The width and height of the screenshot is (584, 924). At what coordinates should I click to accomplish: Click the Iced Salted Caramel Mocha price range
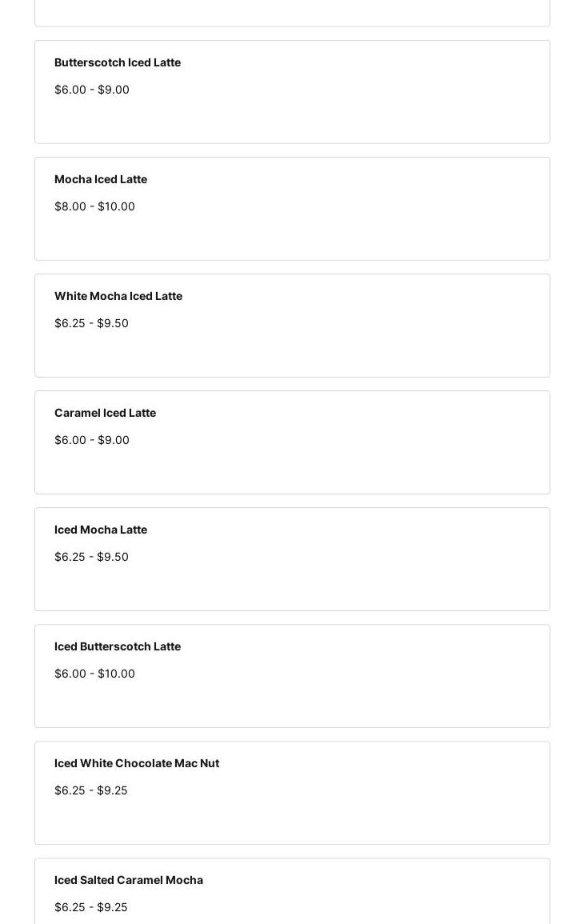pyautogui.click(x=91, y=907)
